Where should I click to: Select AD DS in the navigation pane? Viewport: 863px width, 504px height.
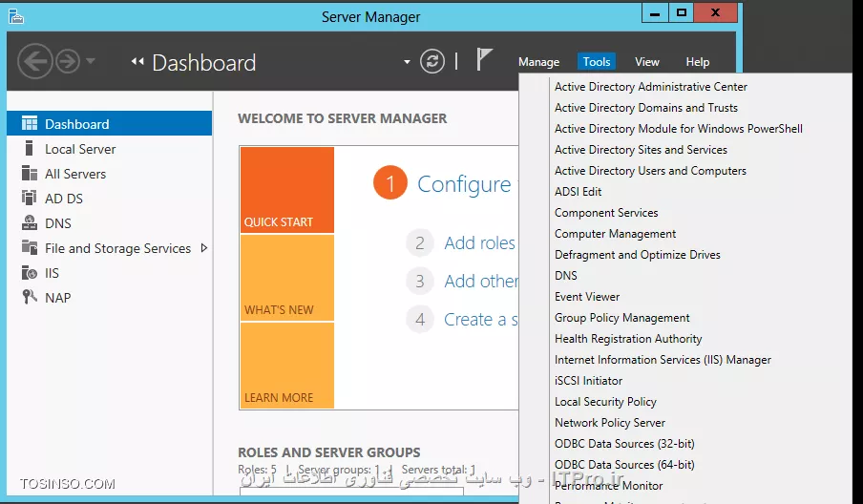[109, 199]
